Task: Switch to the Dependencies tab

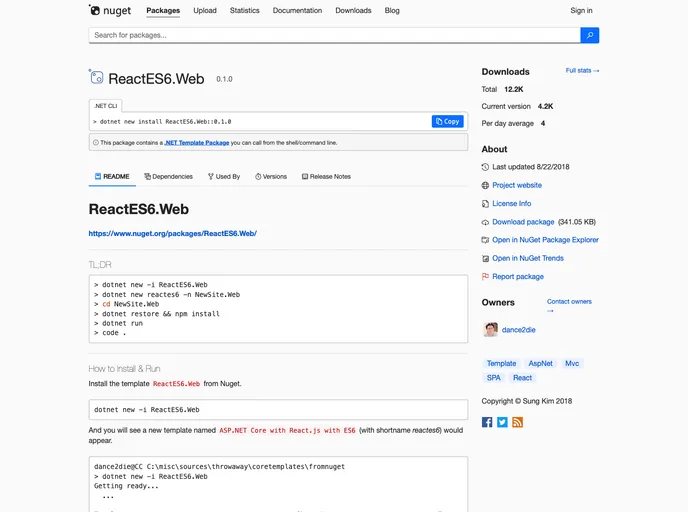Action: (x=168, y=176)
